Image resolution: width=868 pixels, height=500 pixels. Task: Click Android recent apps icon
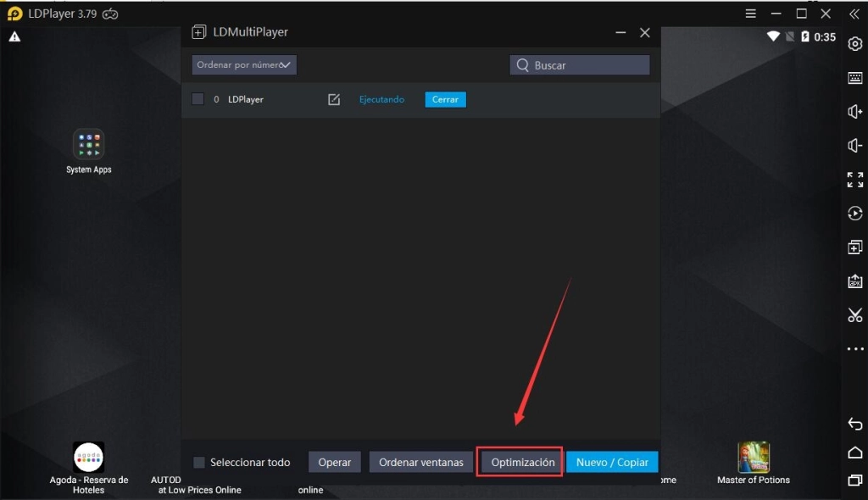tap(854, 480)
